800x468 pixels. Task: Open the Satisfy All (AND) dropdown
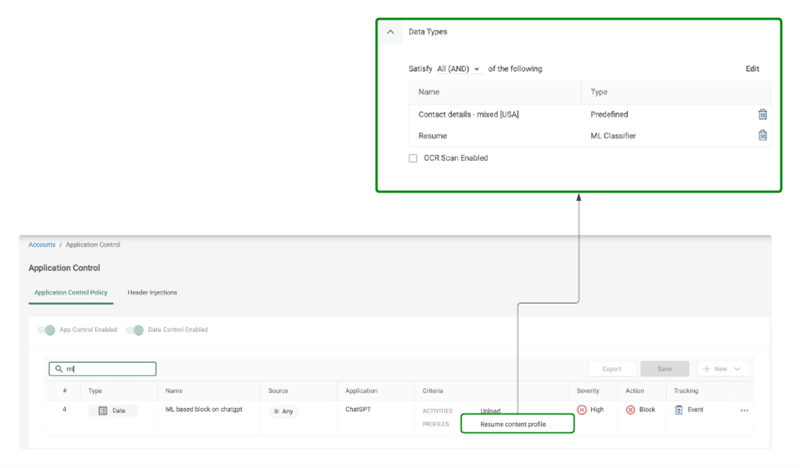[x=459, y=68]
